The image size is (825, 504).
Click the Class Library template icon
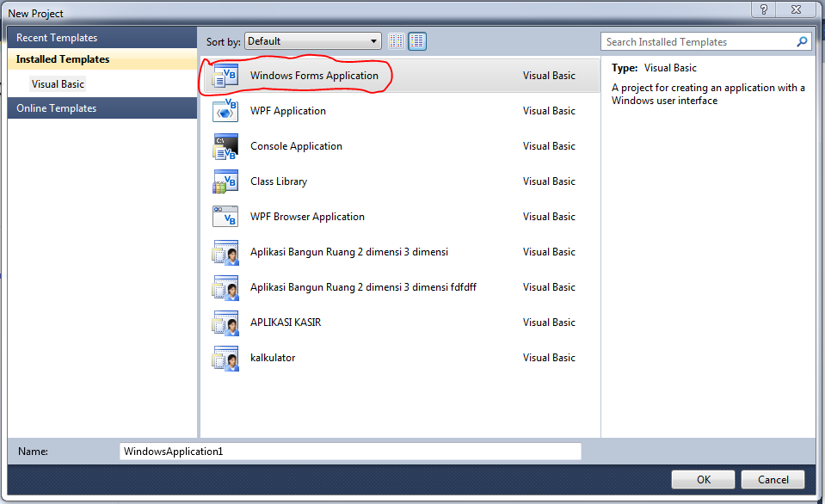click(225, 181)
